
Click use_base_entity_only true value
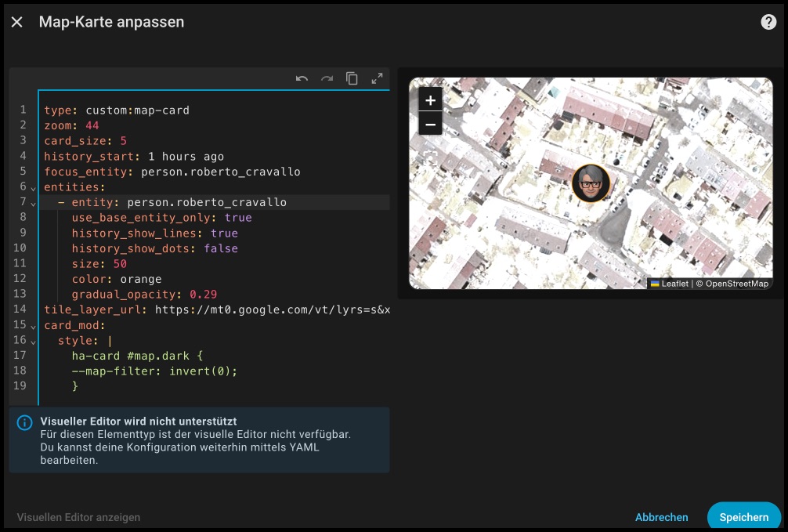coord(238,217)
